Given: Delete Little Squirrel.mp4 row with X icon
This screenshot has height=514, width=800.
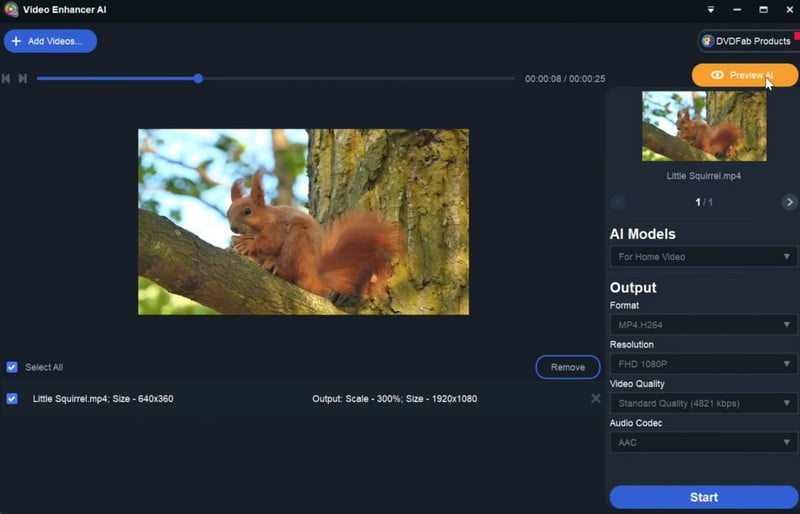Looking at the screenshot, I should point(595,399).
